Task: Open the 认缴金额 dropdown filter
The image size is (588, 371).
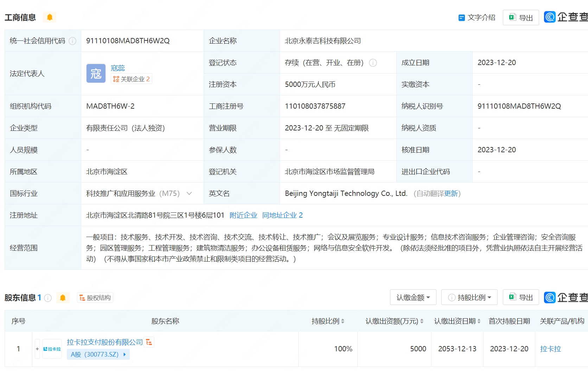Action: (x=413, y=298)
